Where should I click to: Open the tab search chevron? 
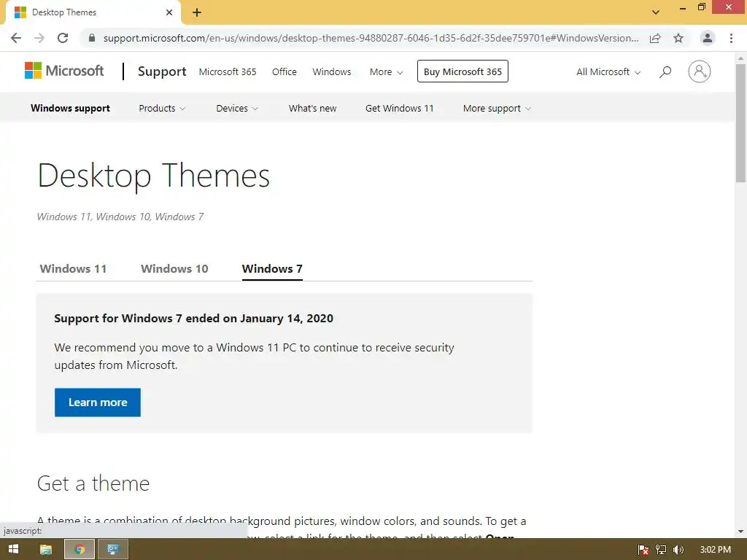[656, 12]
